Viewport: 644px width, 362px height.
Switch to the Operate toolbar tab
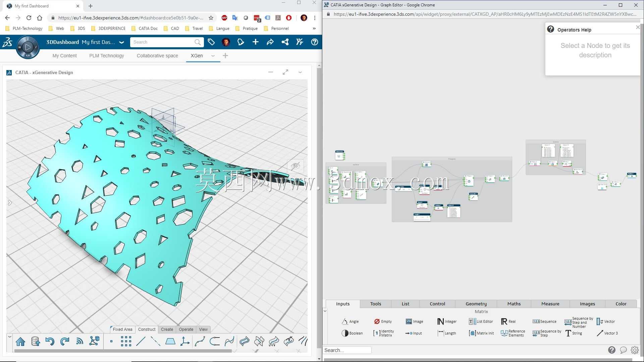pyautogui.click(x=186, y=329)
